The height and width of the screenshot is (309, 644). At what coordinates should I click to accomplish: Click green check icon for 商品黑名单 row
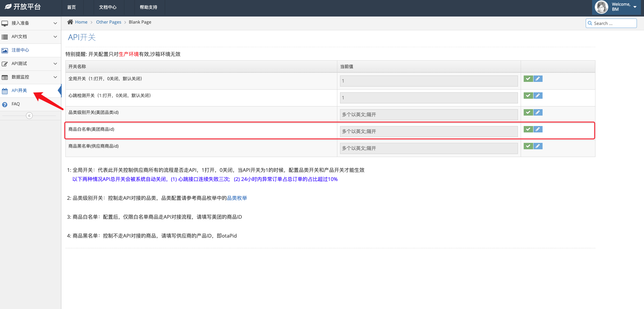point(528,146)
